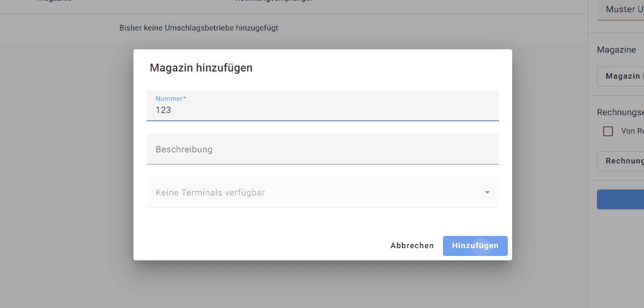Tick the Von Re... checkbox in sidebar

[608, 131]
